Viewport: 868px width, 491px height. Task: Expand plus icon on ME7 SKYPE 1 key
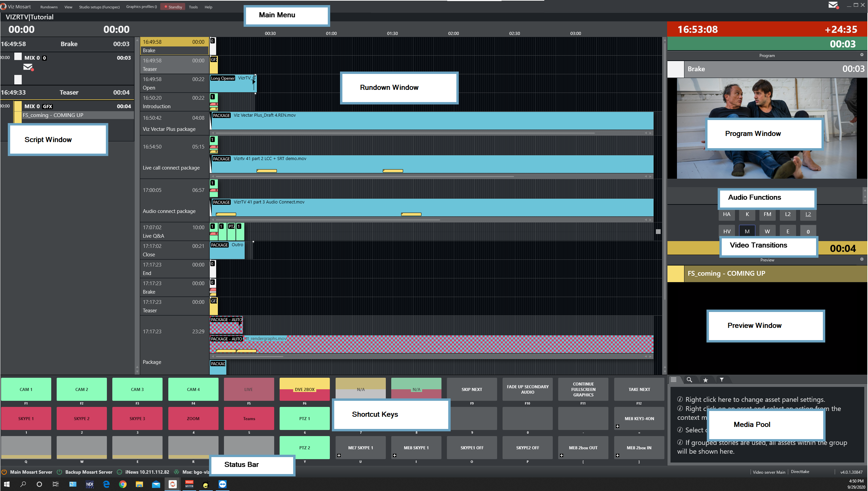pyautogui.click(x=339, y=455)
